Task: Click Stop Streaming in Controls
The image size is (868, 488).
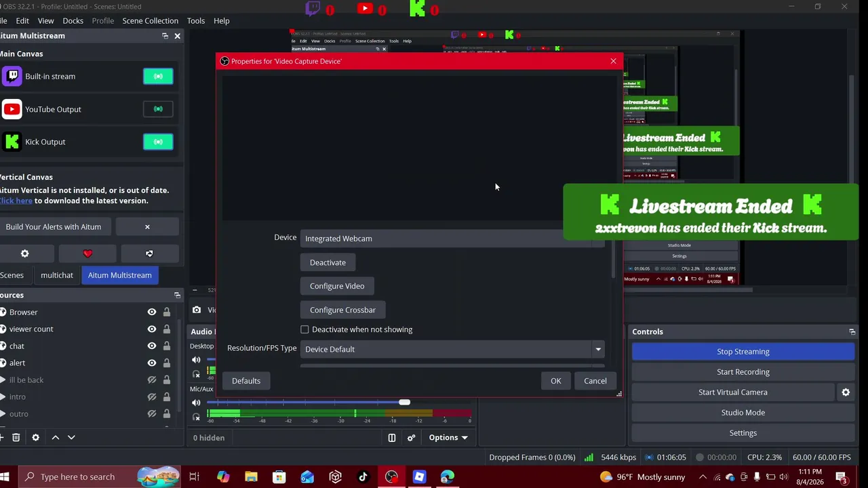Action: pos(743,352)
